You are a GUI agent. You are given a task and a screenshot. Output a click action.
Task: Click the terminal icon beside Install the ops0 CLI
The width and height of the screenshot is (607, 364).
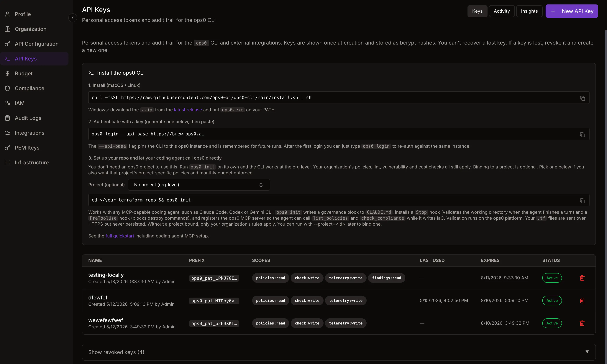tap(91, 73)
